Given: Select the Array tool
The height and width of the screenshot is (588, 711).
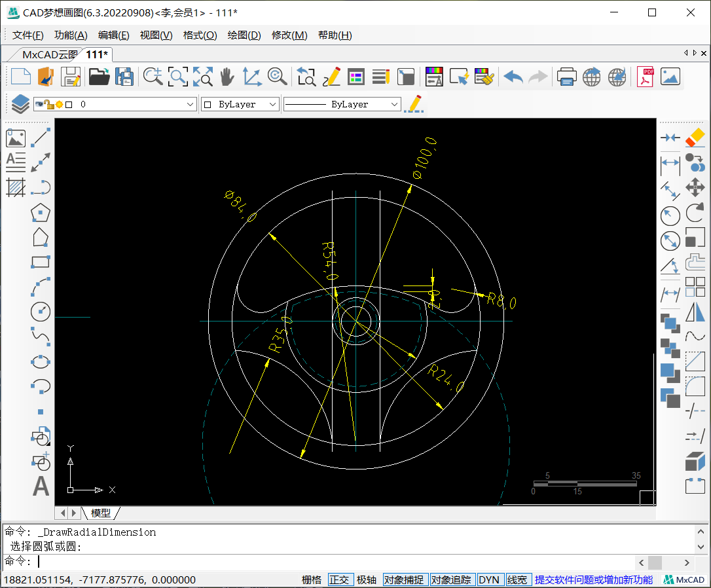Looking at the screenshot, I should [x=695, y=287].
